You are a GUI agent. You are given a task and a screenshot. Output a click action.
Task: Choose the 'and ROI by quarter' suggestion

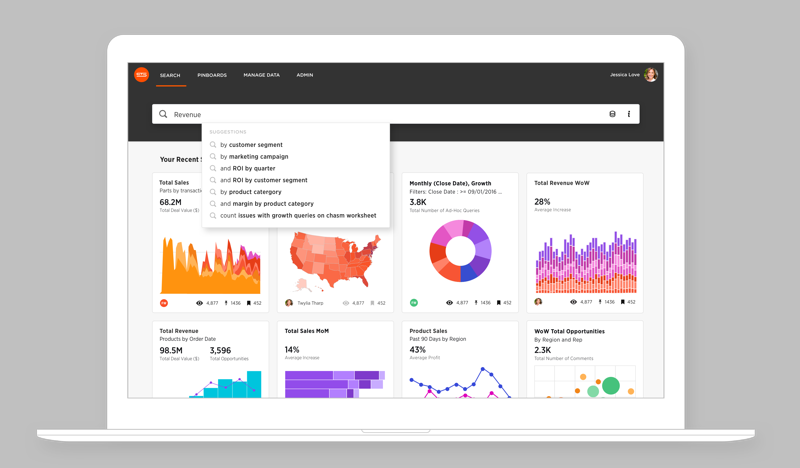click(247, 169)
